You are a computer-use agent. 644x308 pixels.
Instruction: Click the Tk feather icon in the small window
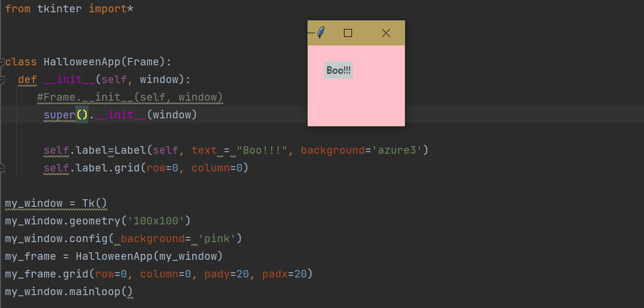(x=320, y=33)
